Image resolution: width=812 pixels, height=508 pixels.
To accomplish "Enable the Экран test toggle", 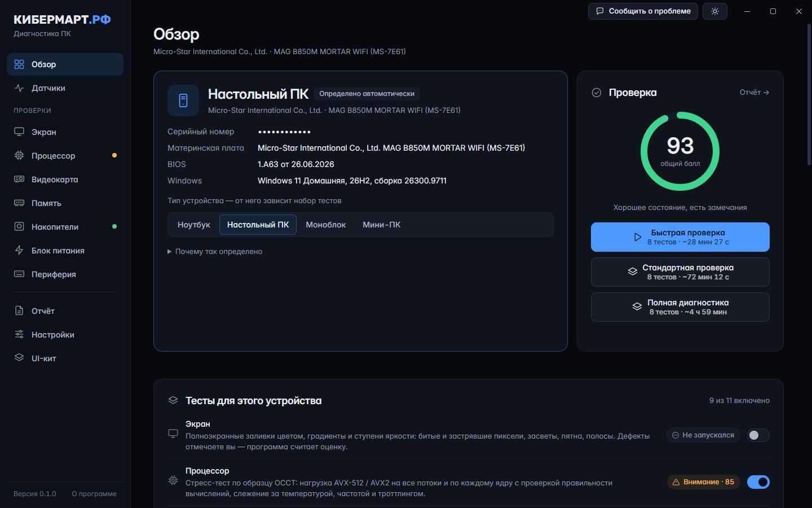I will click(x=758, y=435).
